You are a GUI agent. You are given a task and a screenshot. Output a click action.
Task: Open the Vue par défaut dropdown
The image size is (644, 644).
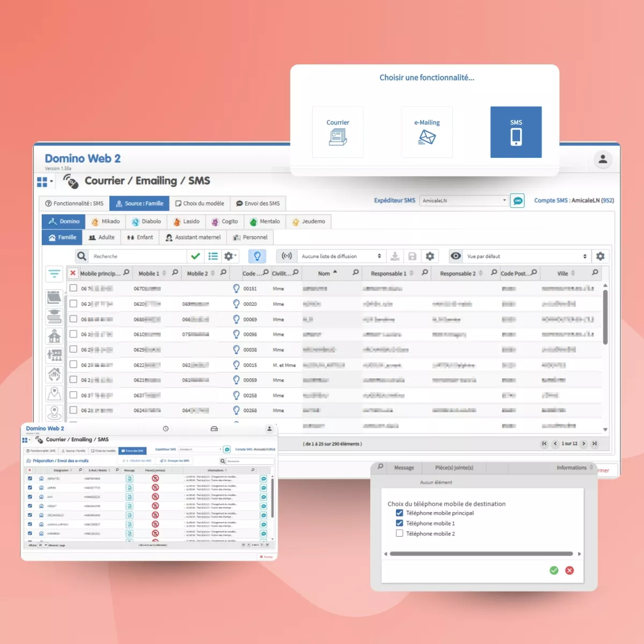526,257
